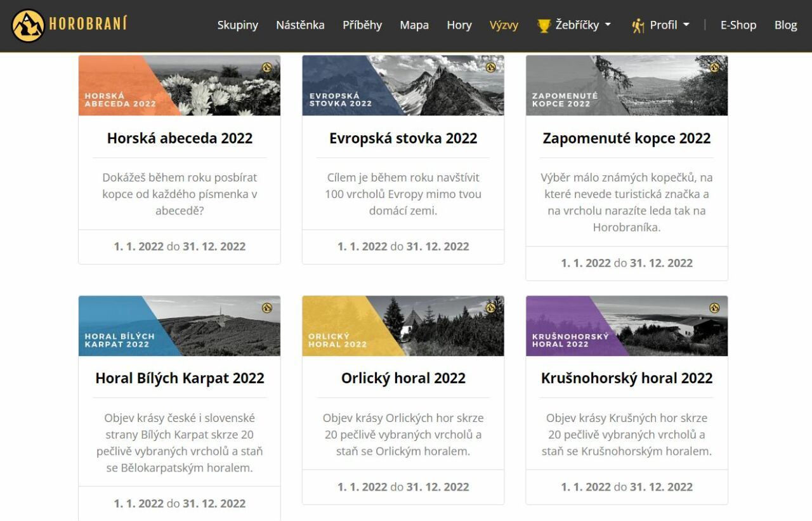Open the Horská abeceda 2022 challenge title
Image resolution: width=812 pixels, height=521 pixels.
tap(180, 138)
